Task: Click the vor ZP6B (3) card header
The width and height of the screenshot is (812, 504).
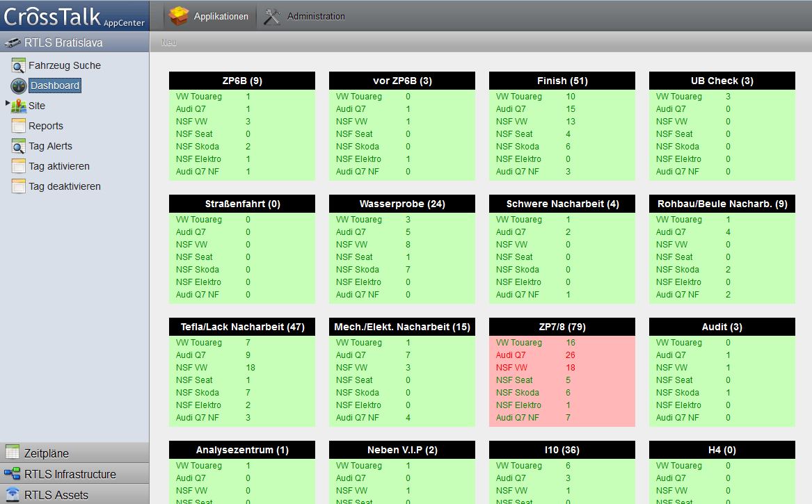Action: [x=402, y=81]
